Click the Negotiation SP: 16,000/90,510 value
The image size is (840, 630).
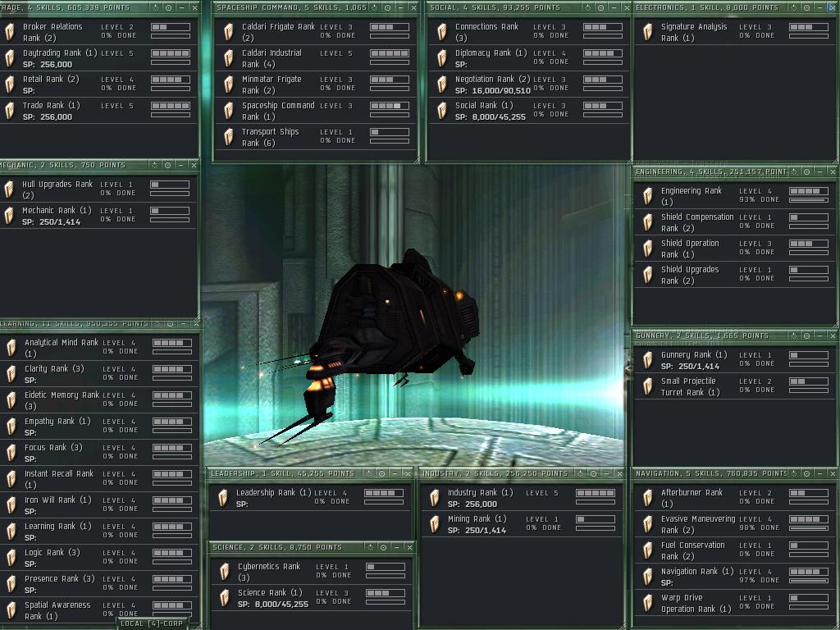[x=493, y=90]
